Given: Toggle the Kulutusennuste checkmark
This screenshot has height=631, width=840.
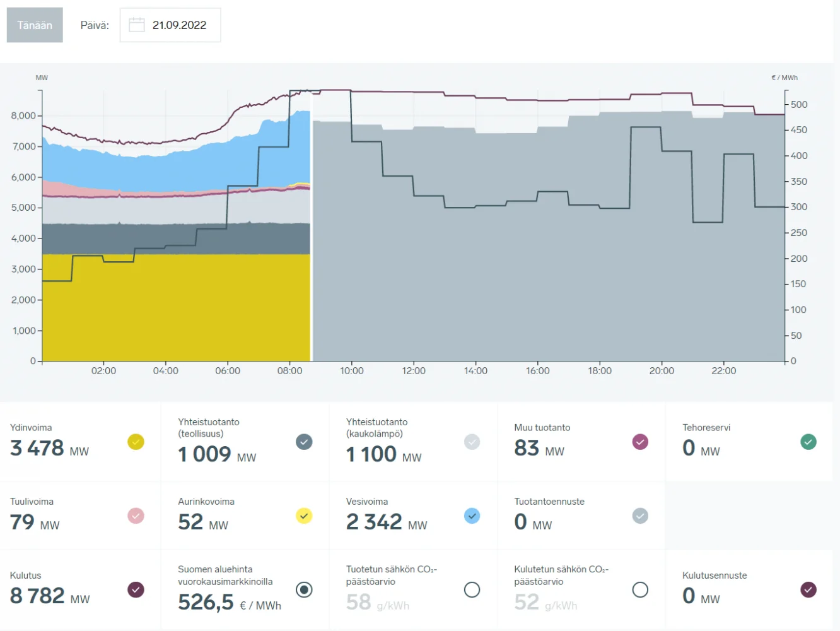Looking at the screenshot, I should [808, 589].
